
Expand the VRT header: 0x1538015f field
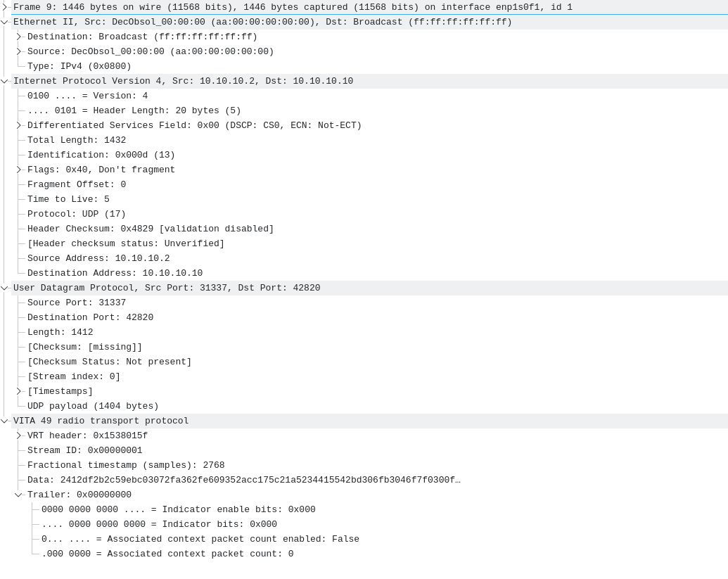(x=19, y=435)
